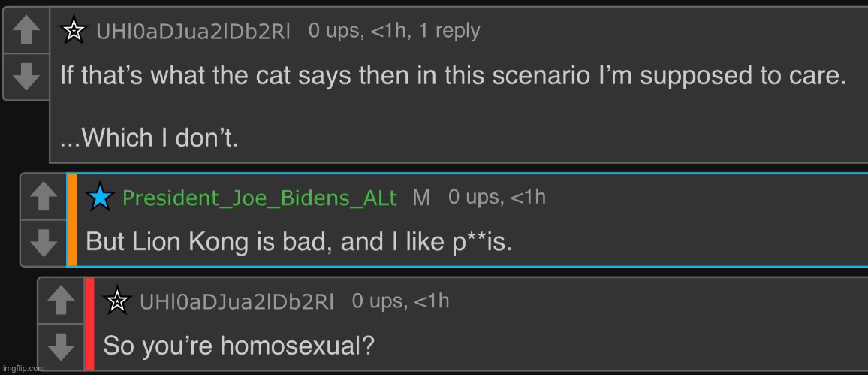Downvote the 'So you're homosexual?' reply
This screenshot has height=375, width=868.
click(60, 348)
